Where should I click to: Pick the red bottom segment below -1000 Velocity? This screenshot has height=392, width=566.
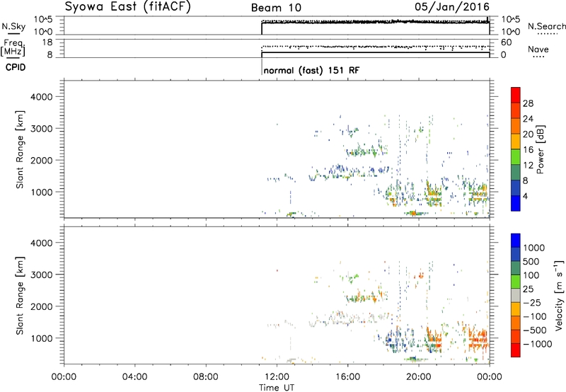[x=516, y=350]
